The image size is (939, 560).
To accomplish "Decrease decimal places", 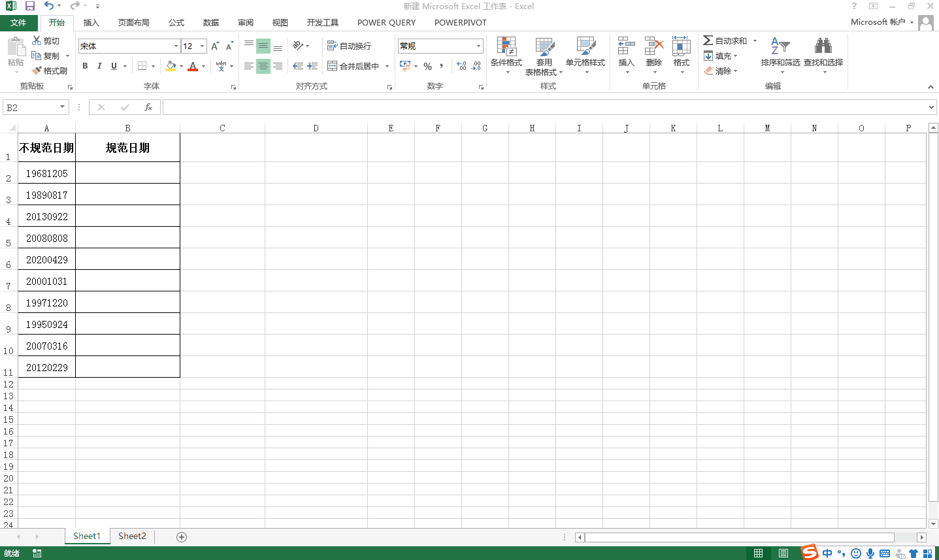I will 476,66.
